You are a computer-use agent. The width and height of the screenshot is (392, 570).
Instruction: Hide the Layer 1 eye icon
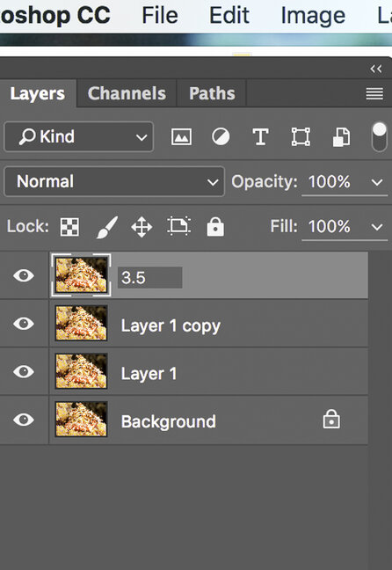tap(24, 371)
